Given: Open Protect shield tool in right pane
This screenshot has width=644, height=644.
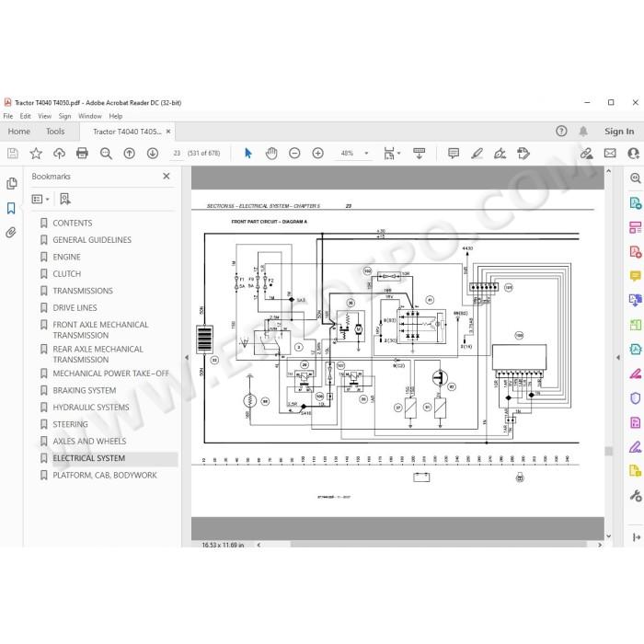Looking at the screenshot, I should point(636,398).
